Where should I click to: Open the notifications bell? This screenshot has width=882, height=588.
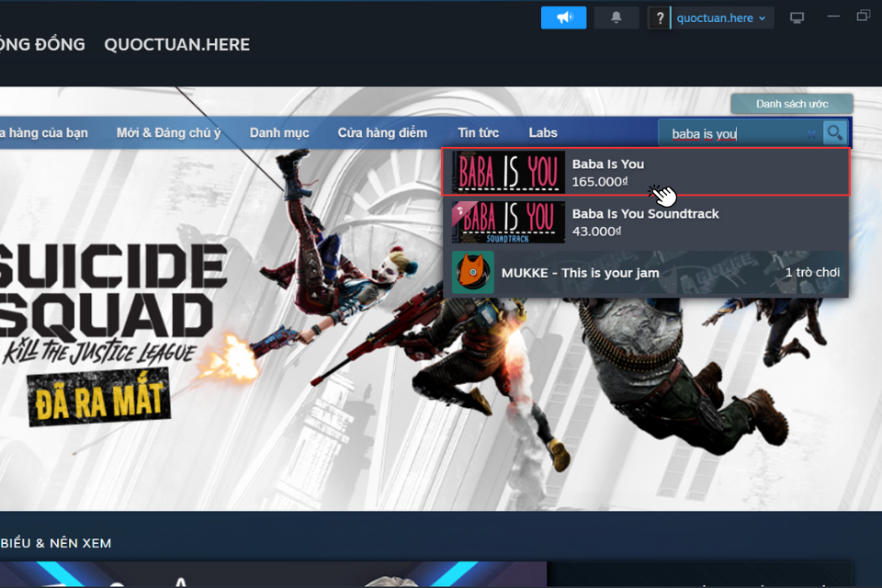(x=616, y=18)
